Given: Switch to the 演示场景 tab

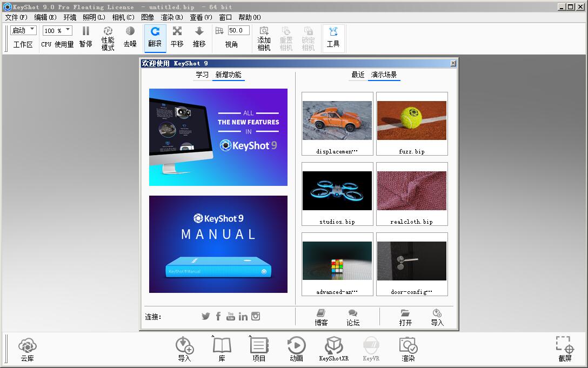Looking at the screenshot, I should (x=384, y=75).
